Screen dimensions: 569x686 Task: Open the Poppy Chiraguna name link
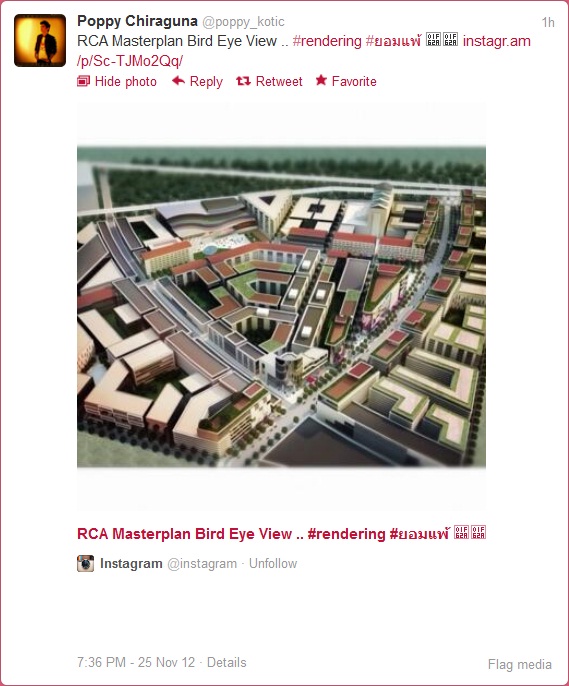pyautogui.click(x=137, y=21)
